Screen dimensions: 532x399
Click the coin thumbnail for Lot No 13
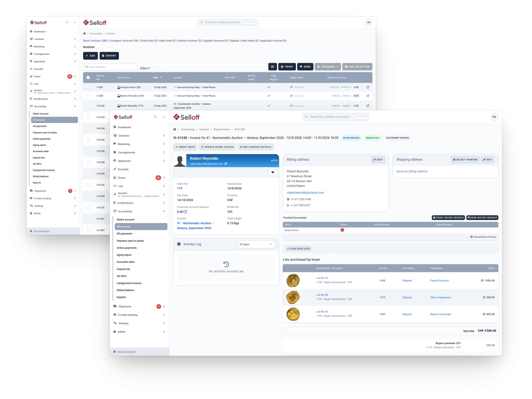(293, 281)
